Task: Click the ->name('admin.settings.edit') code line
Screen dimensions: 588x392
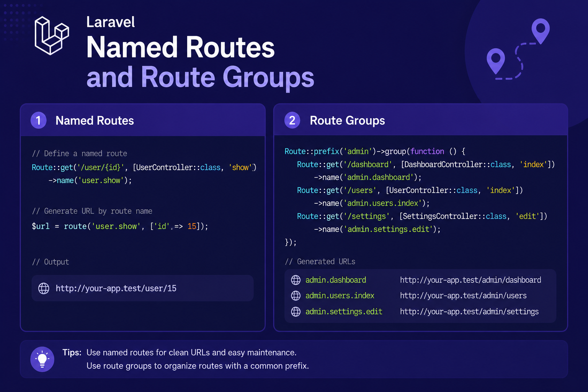Action: [x=377, y=229]
